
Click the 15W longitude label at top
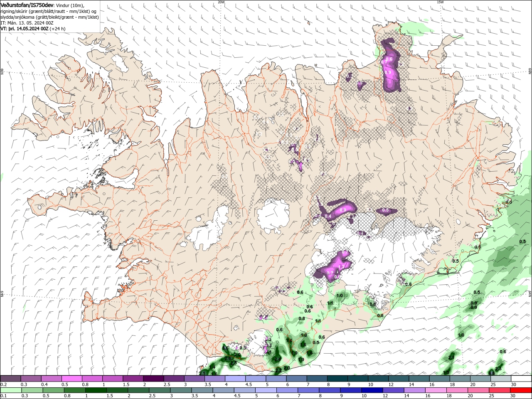440,2
